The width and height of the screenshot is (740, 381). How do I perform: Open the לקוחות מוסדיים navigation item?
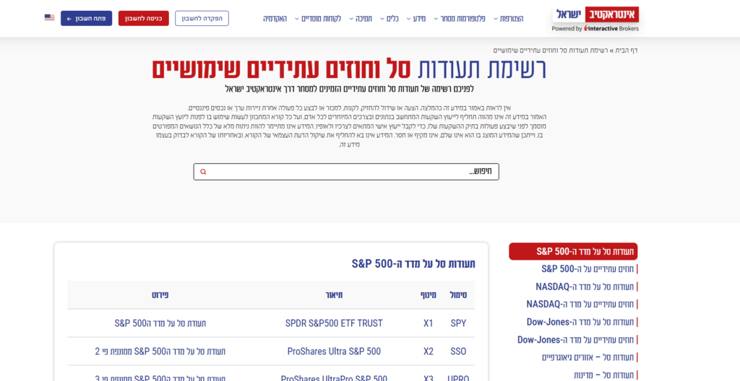coord(321,19)
